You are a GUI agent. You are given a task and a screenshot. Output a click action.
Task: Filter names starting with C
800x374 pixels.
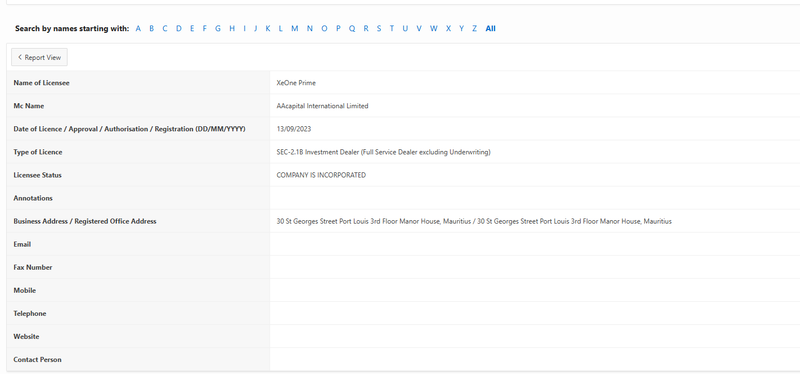[x=165, y=29]
